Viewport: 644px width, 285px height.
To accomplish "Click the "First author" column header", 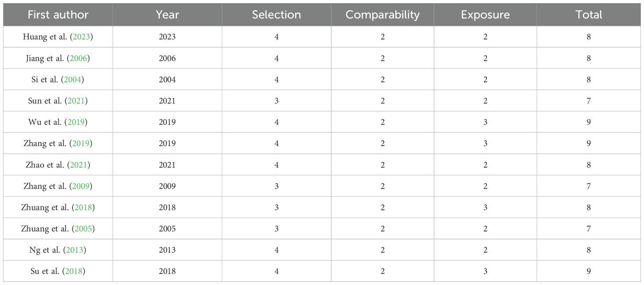I will pyautogui.click(x=58, y=15).
